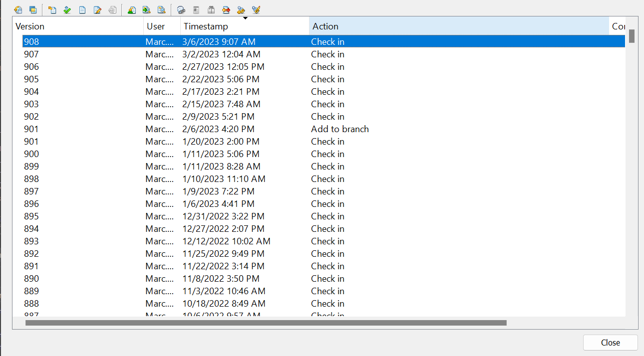The image size is (644, 356).
Task: Click the package contents icon
Action: (210, 9)
